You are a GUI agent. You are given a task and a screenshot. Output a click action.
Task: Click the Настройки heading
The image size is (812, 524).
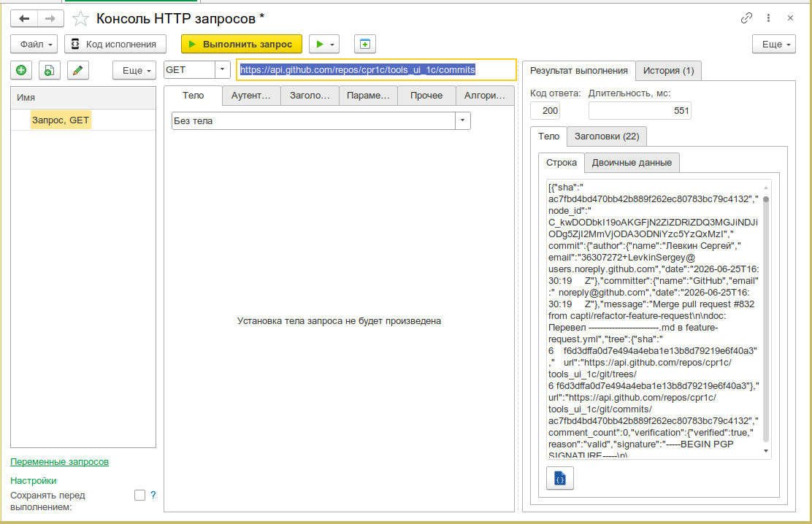[x=33, y=480]
